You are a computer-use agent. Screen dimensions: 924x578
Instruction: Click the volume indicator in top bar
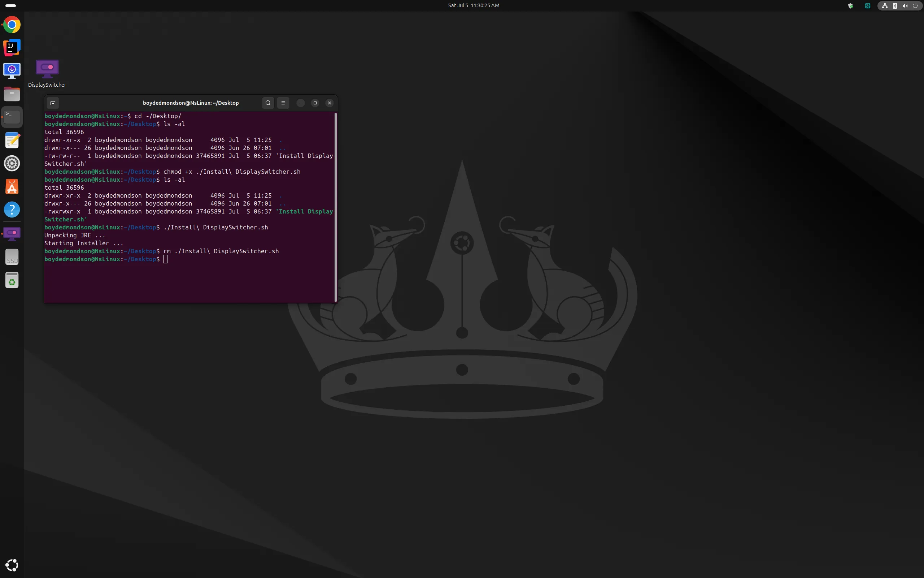905,6
